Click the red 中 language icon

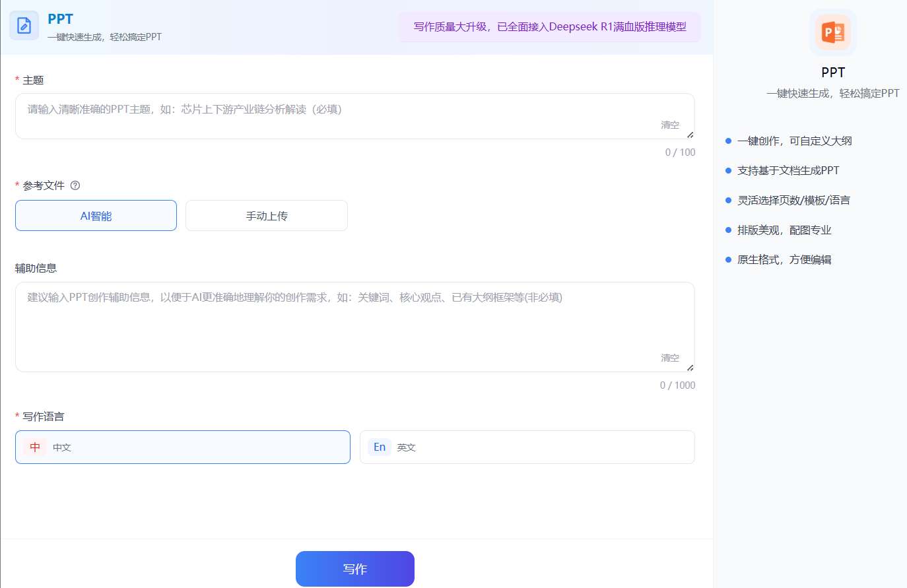35,447
